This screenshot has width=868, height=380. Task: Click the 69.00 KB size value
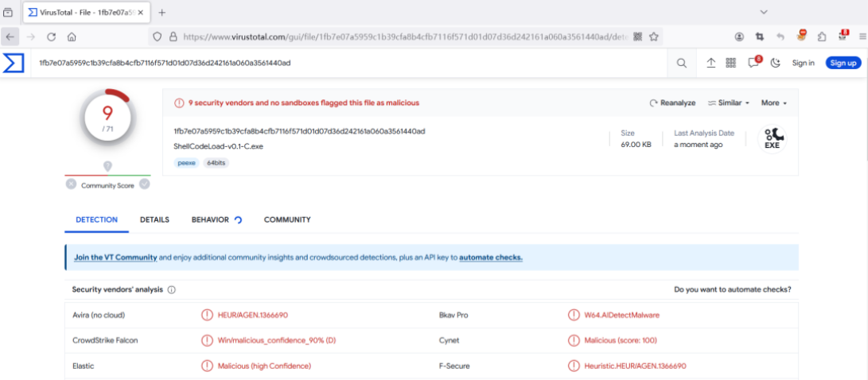[x=636, y=145]
